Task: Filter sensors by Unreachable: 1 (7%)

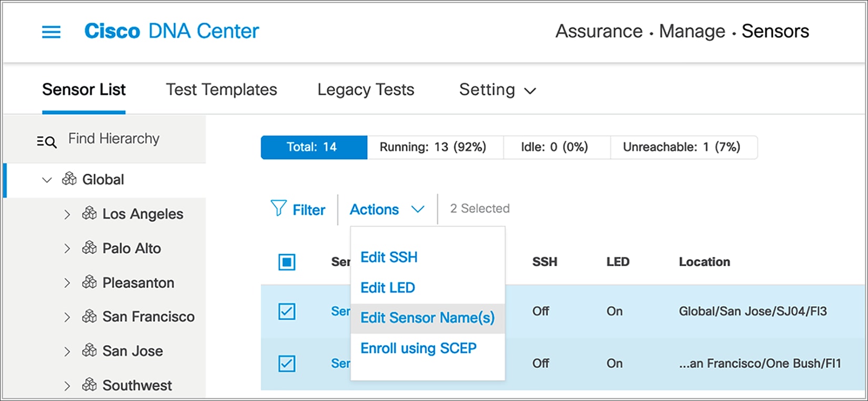Action: [683, 147]
